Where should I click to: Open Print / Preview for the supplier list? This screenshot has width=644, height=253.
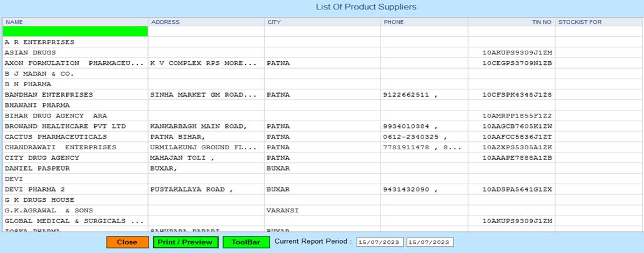click(x=184, y=242)
